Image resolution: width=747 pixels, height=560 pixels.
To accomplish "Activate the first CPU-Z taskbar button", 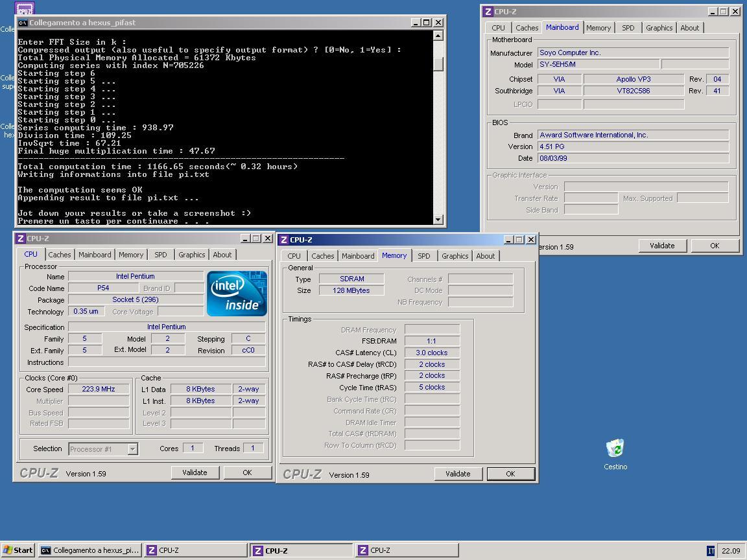I will point(196,550).
